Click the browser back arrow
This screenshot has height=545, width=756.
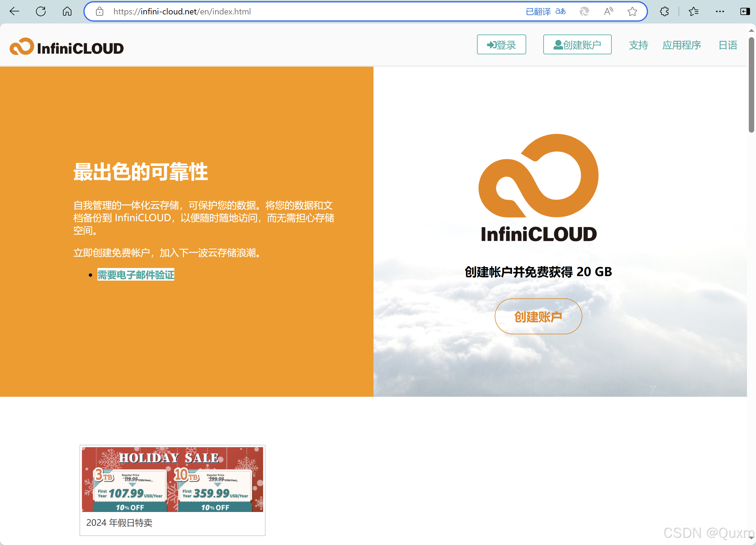(14, 12)
